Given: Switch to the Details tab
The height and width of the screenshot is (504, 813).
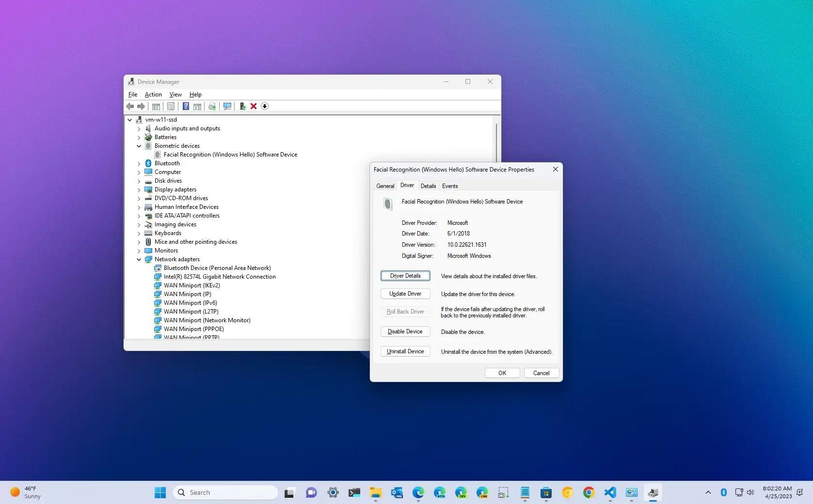Looking at the screenshot, I should [429, 186].
